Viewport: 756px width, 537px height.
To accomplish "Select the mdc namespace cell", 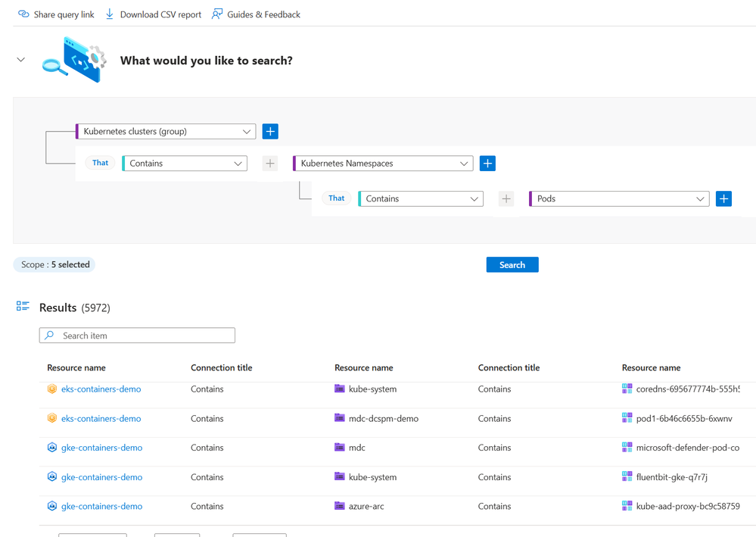I will coord(356,448).
